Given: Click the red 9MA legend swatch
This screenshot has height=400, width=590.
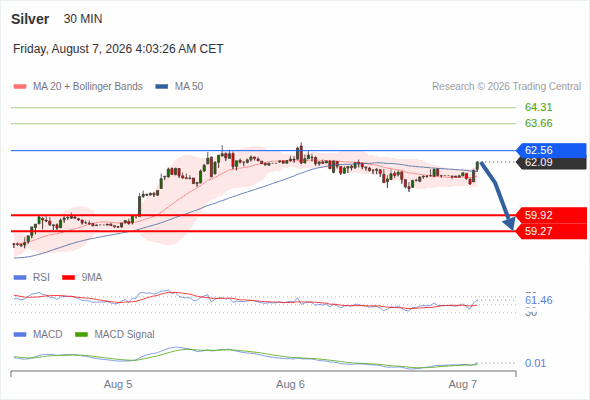Looking at the screenshot, I should click(x=68, y=278).
